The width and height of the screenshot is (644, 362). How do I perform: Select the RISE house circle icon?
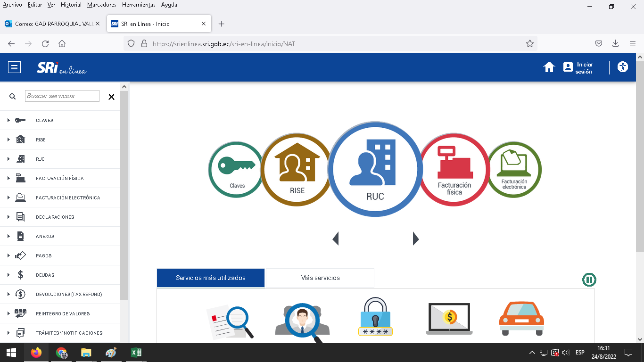coord(296,170)
